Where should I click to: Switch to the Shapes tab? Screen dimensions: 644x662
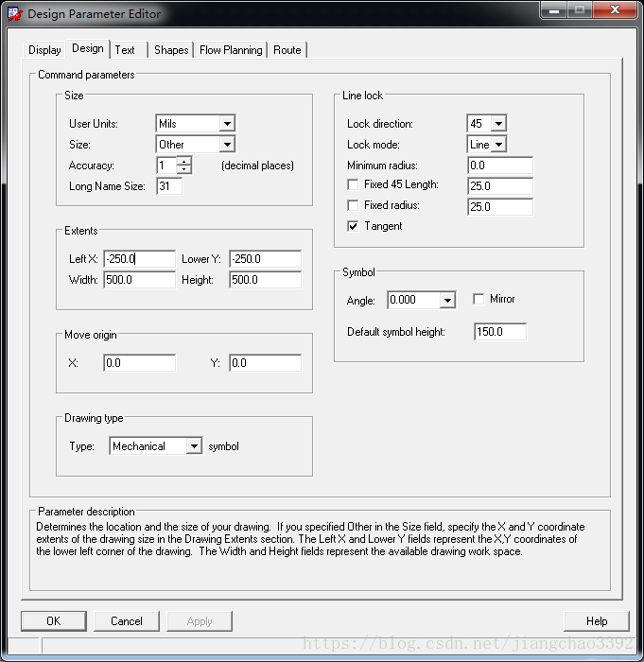tap(171, 50)
